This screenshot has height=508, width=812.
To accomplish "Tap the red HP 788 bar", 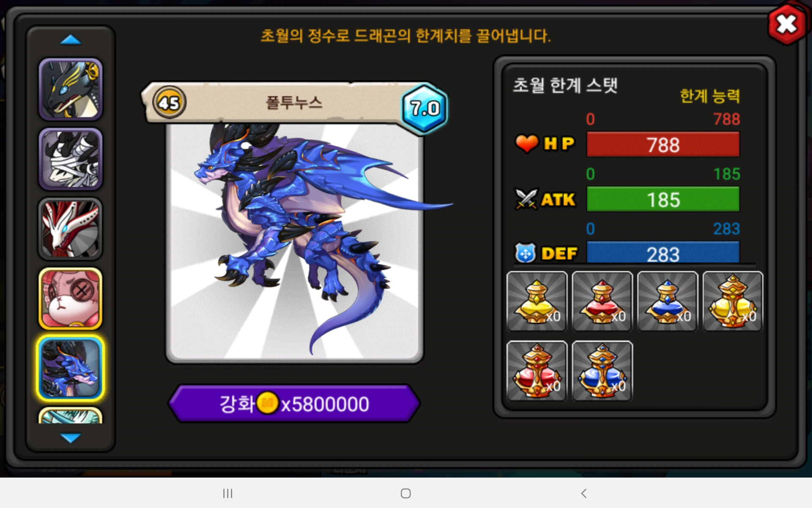I will [663, 145].
